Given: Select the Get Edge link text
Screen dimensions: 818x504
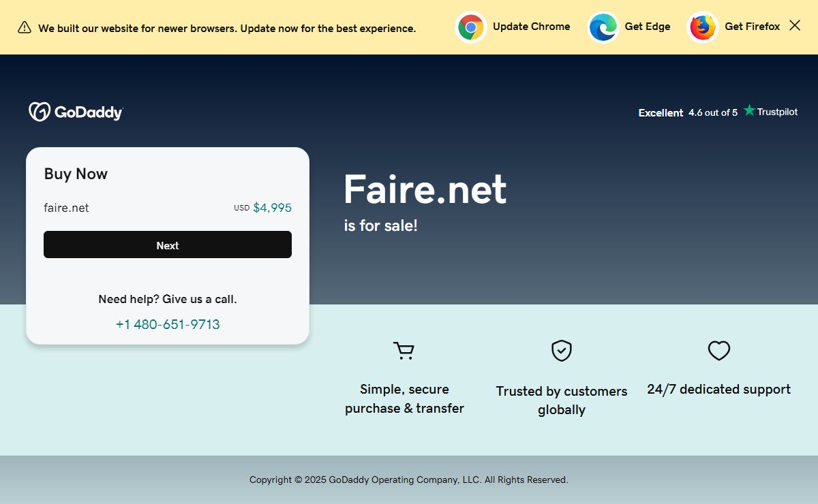Looking at the screenshot, I should (647, 27).
